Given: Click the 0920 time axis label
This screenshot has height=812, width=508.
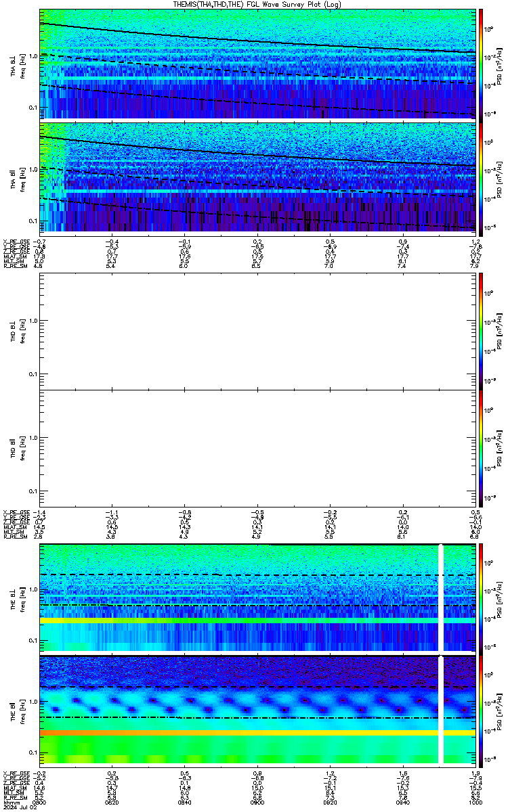Looking at the screenshot, I should pyautogui.click(x=330, y=802).
